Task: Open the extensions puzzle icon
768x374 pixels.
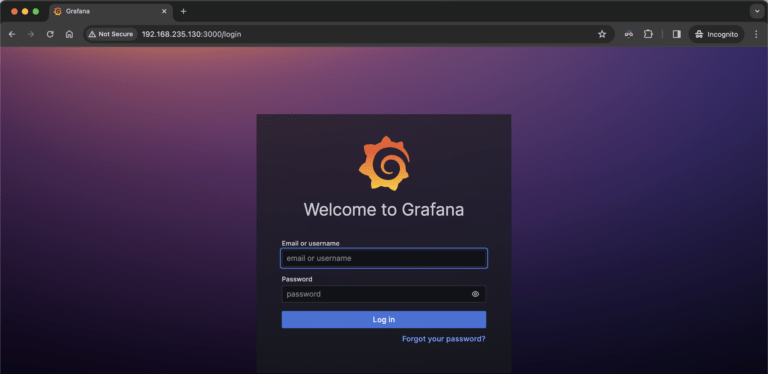Action: 648,34
